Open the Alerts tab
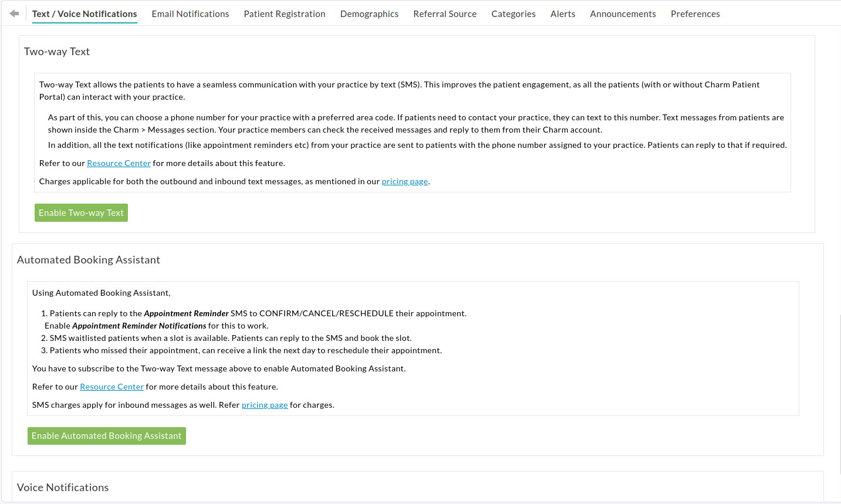The height and width of the screenshot is (504, 841). click(563, 13)
